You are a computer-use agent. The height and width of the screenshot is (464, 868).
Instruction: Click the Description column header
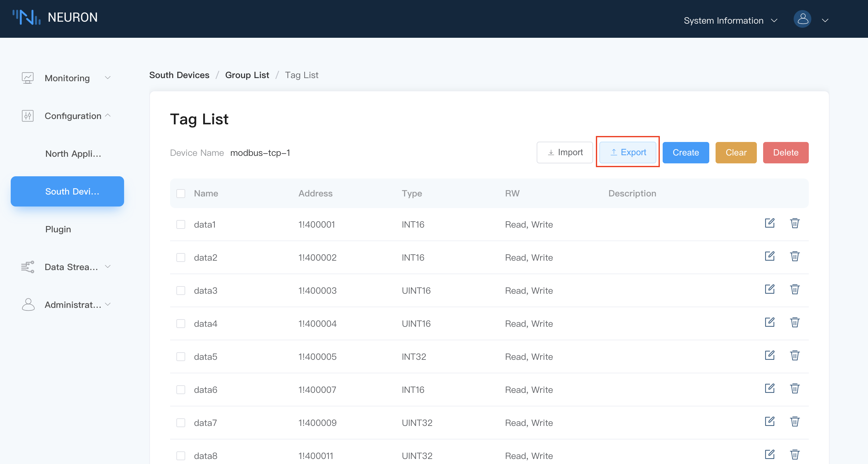(632, 193)
